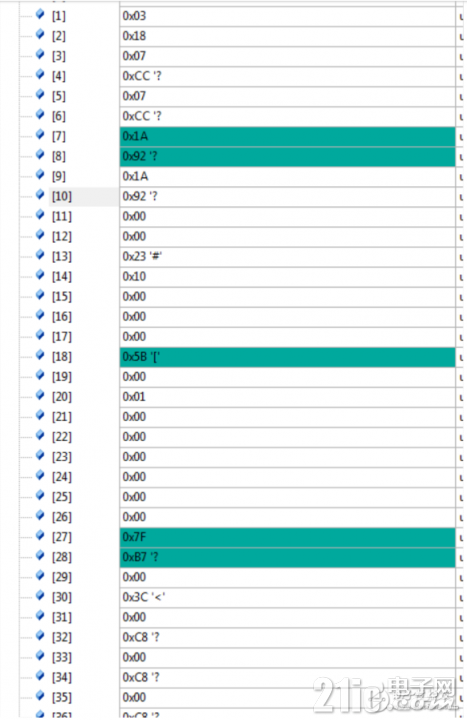The width and height of the screenshot is (467, 720).
Task: Select array element [4] label
Action: (x=59, y=76)
